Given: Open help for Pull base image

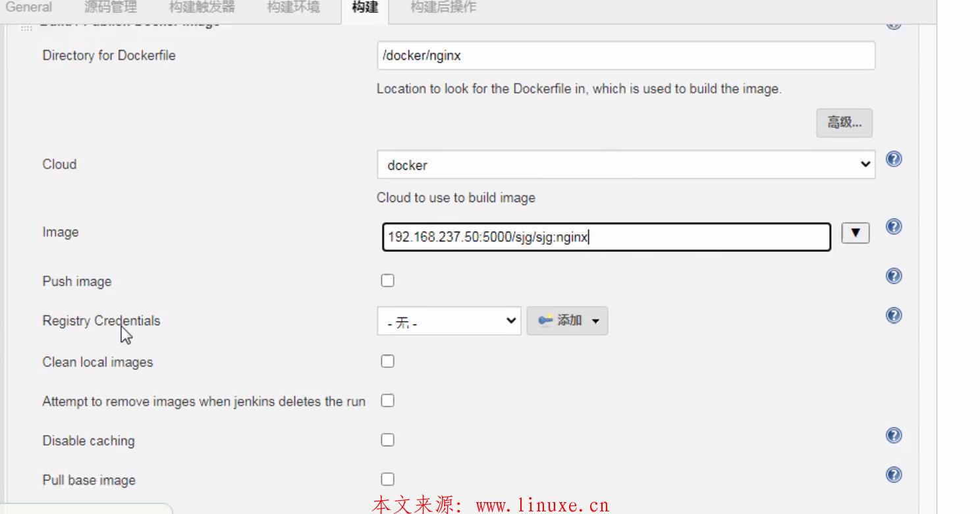Looking at the screenshot, I should click(x=894, y=475).
